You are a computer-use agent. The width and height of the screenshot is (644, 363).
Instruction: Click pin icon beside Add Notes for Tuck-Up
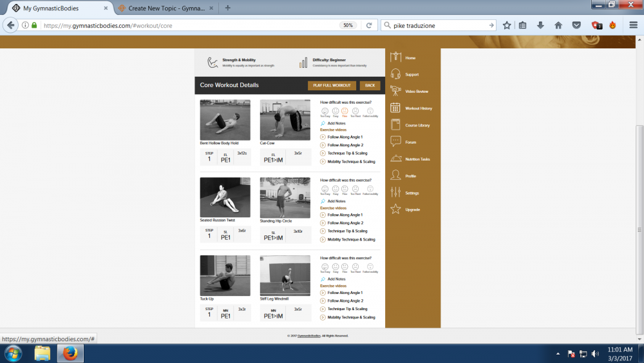[323, 279]
